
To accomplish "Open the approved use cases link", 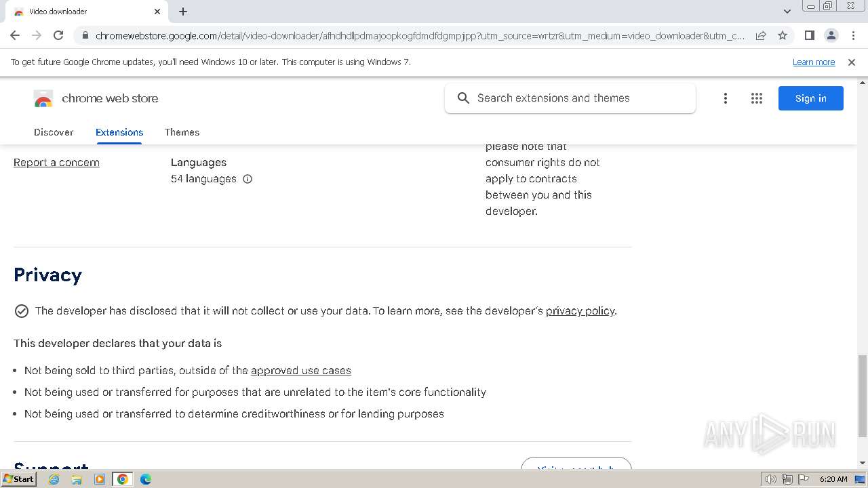I will [x=301, y=371].
